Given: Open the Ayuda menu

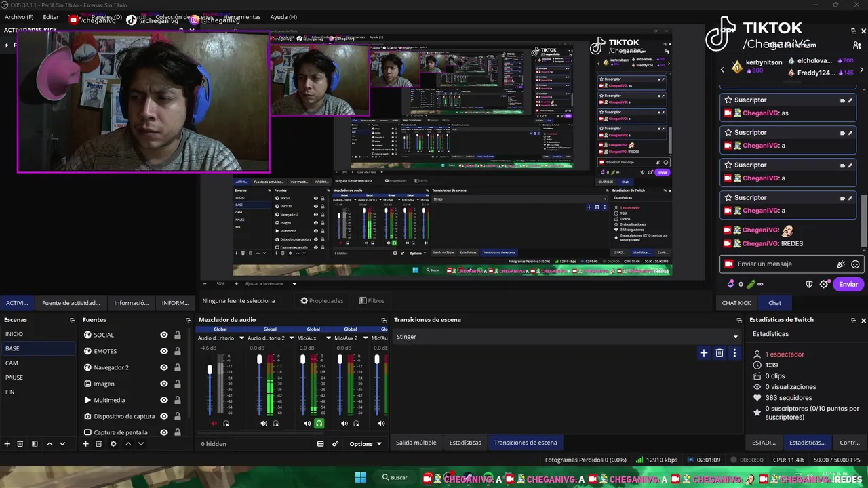Looking at the screenshot, I should pyautogui.click(x=283, y=17).
